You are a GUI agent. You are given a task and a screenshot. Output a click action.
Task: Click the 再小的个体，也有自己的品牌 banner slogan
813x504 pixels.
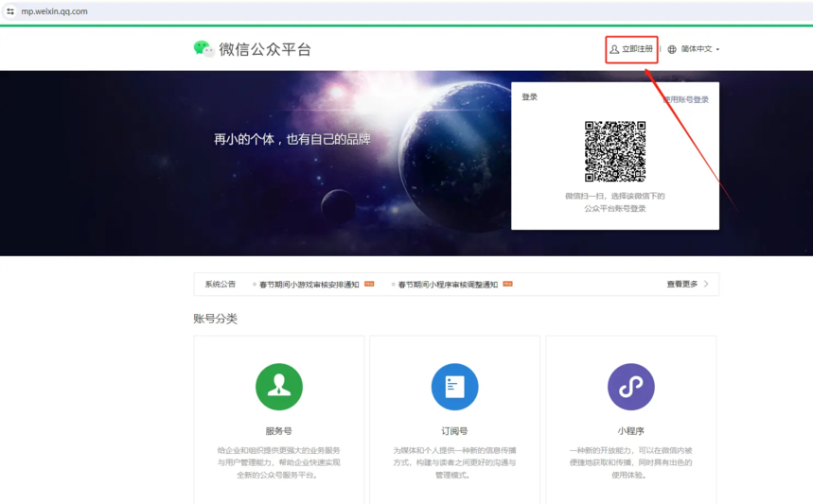[292, 139]
